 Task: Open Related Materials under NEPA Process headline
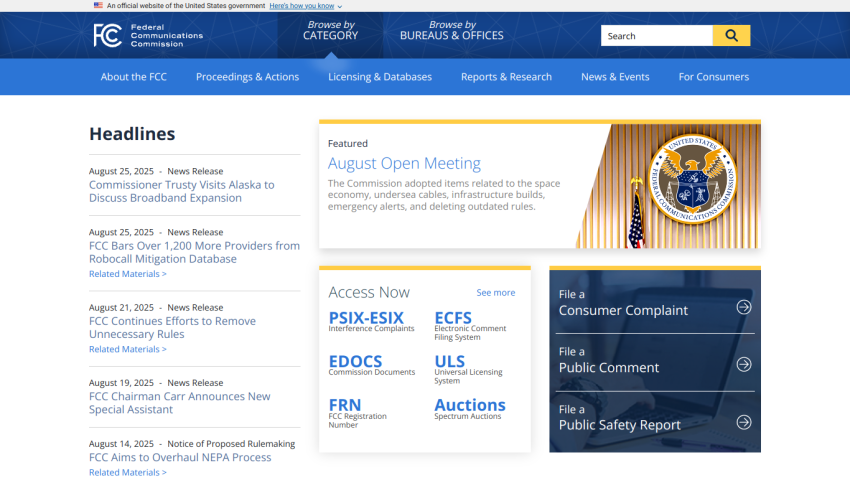[127, 473]
